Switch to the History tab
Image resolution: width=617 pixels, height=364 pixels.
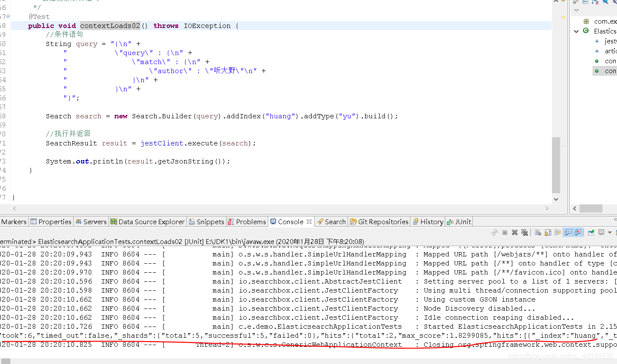coord(428,222)
